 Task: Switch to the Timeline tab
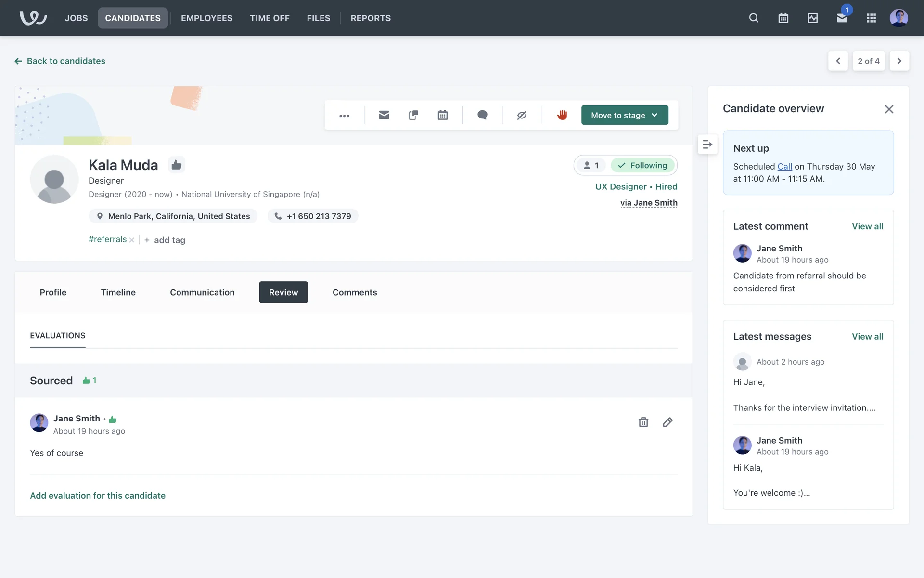pos(118,292)
